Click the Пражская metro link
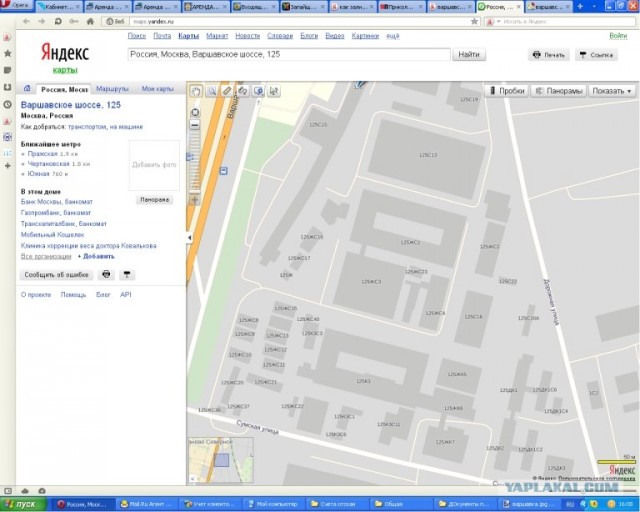Screen dimensions: 640x512 click(x=42, y=154)
